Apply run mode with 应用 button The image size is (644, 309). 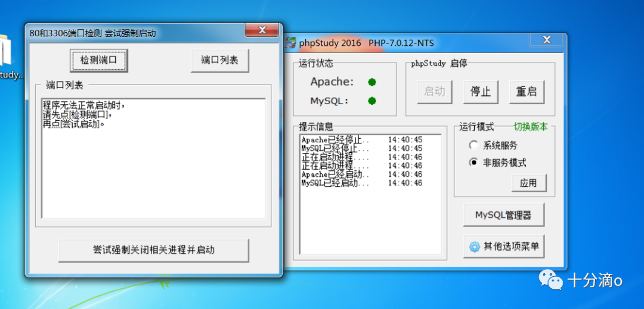528,183
